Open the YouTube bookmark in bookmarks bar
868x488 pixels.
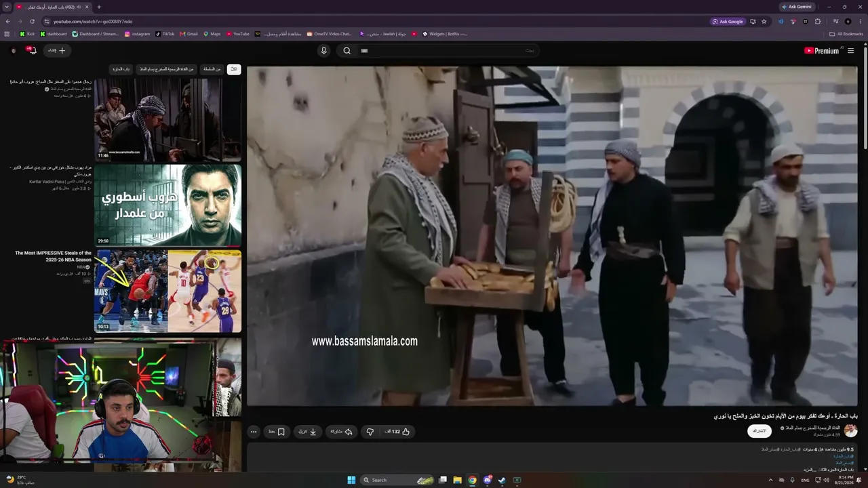coord(238,34)
